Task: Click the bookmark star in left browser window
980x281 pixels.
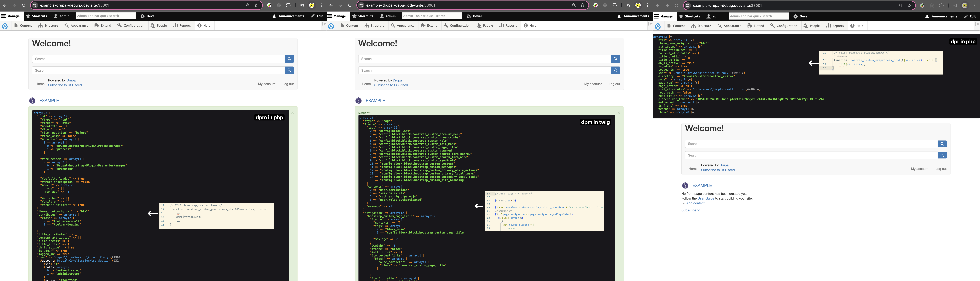Action: [x=256, y=5]
